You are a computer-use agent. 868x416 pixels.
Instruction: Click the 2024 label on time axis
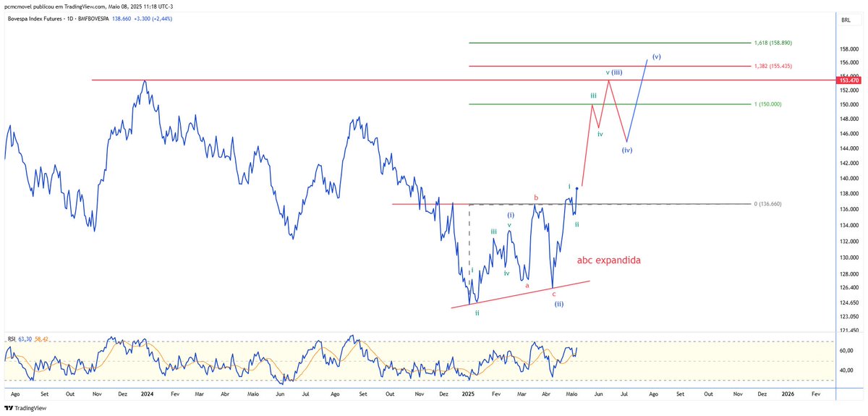(x=147, y=394)
